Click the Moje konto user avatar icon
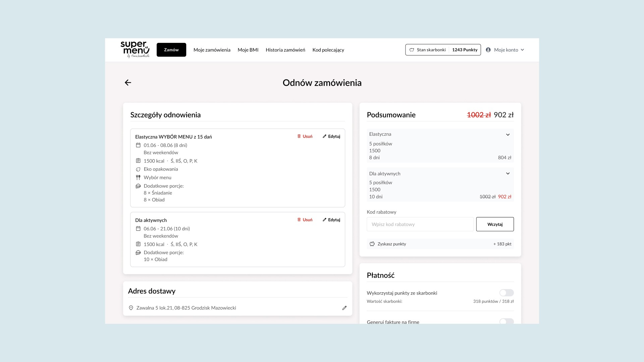Image resolution: width=644 pixels, height=362 pixels. tap(488, 50)
